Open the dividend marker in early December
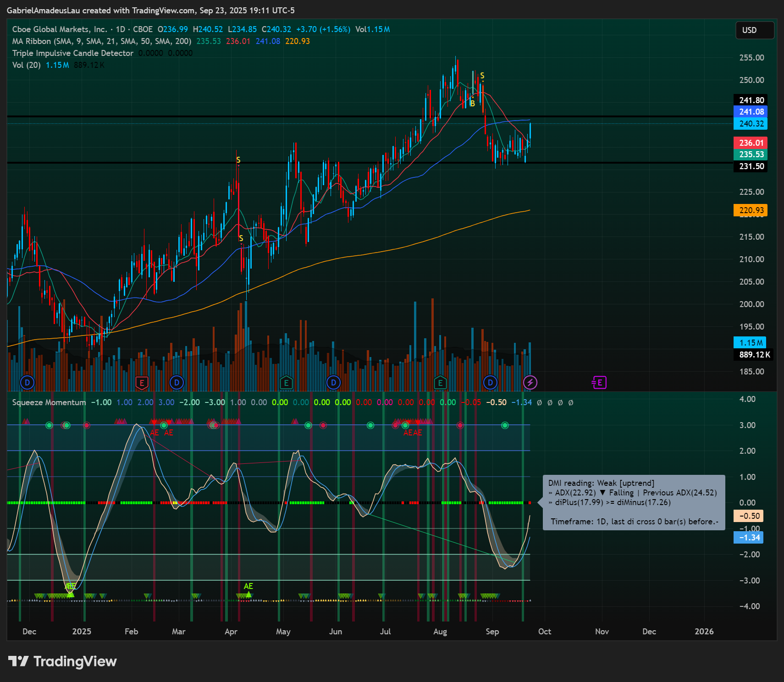The image size is (784, 682). (28, 382)
